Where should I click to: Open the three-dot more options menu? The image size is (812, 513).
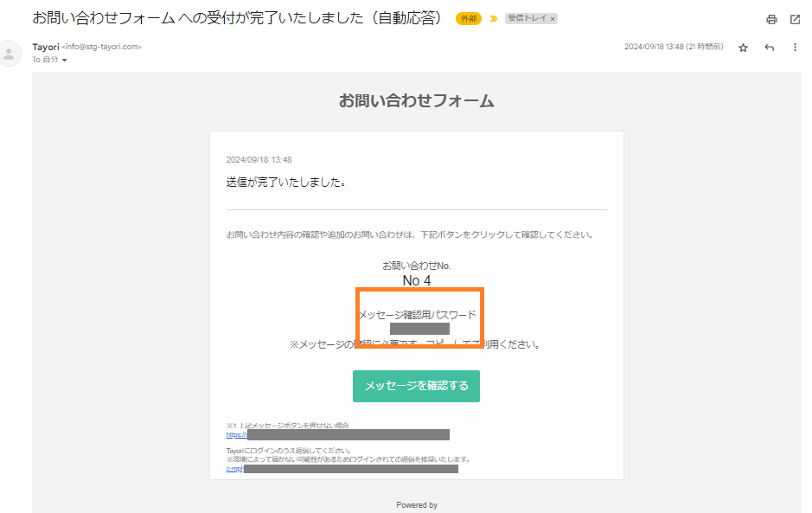point(795,48)
